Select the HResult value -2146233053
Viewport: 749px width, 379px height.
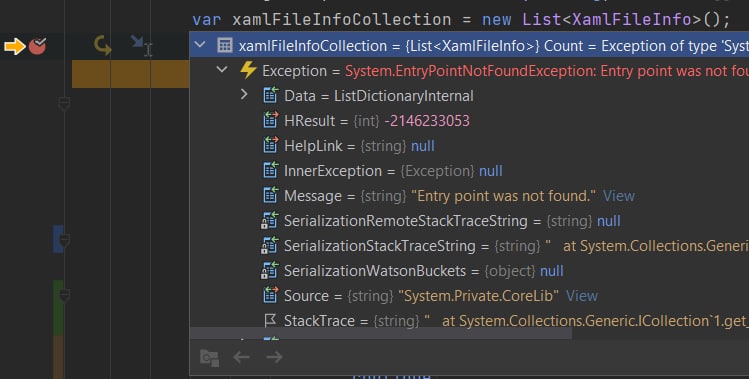click(x=427, y=121)
